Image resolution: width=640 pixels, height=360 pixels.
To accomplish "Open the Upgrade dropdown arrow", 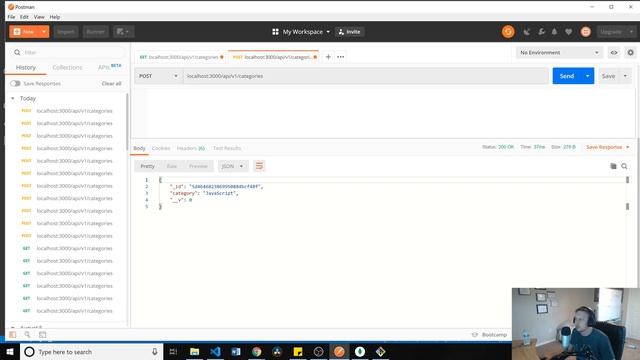I will [631, 32].
